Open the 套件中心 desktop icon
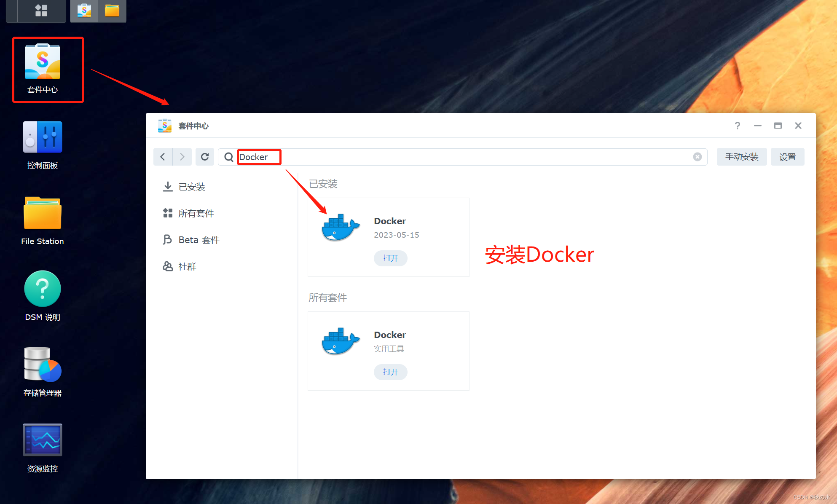The height and width of the screenshot is (504, 837). click(x=43, y=62)
